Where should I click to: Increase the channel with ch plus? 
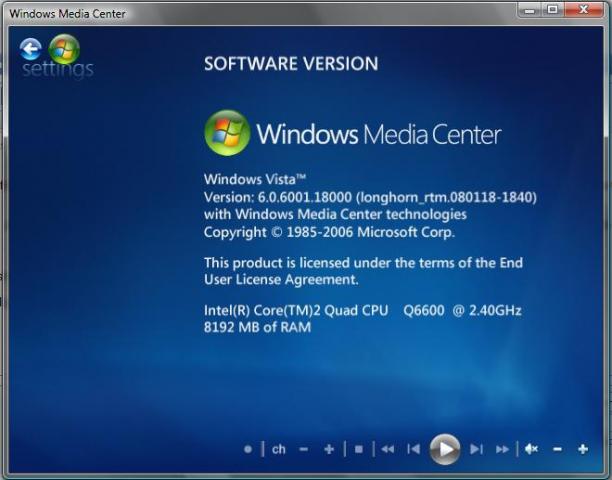329,450
